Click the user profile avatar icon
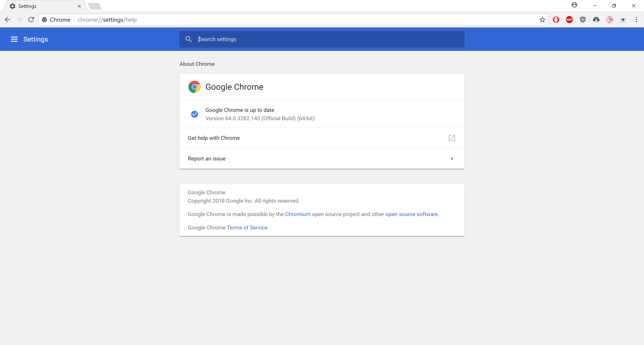This screenshot has width=644, height=345. pyautogui.click(x=574, y=5)
